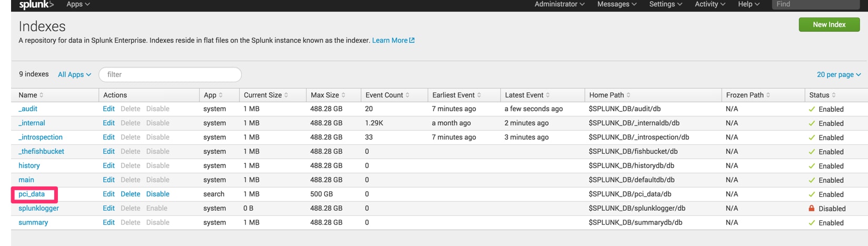This screenshot has width=868, height=246.
Task: Click the Learn More external link icon
Action: (412, 41)
